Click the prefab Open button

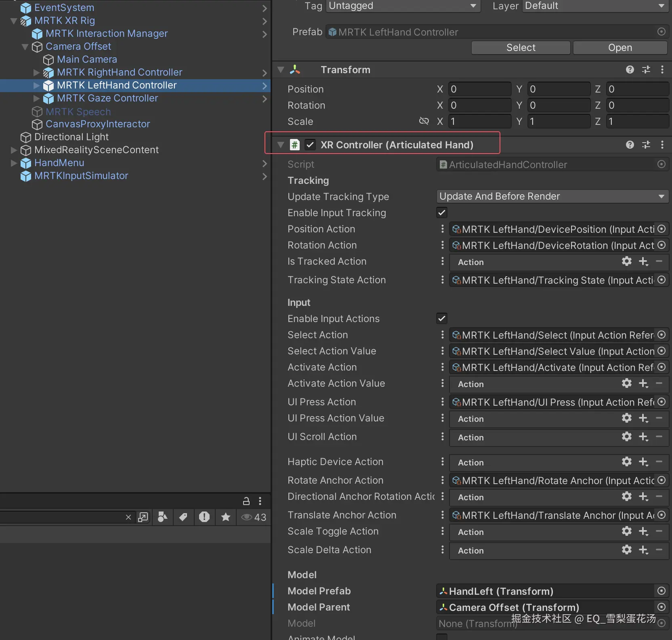[620, 48]
